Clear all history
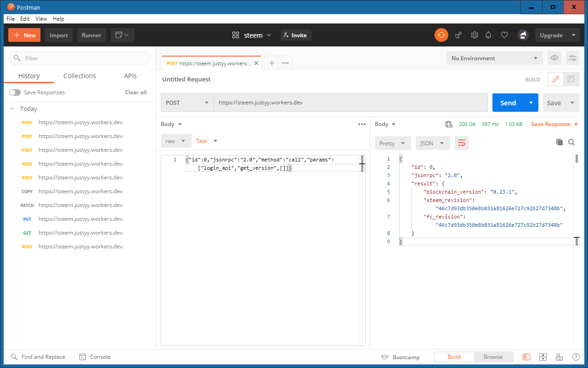 [x=136, y=92]
